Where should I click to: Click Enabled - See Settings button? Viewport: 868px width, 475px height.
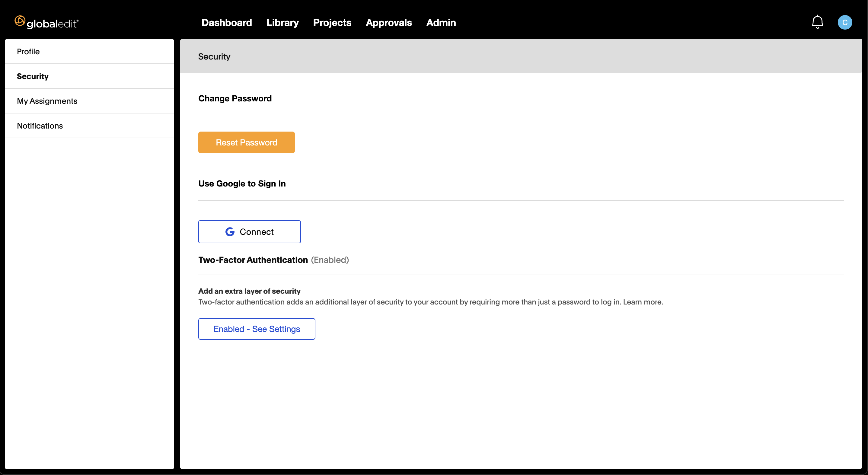[257, 329]
